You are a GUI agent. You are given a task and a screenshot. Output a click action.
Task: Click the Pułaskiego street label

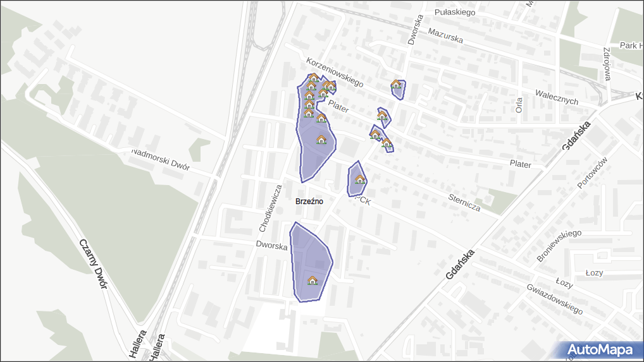(455, 12)
